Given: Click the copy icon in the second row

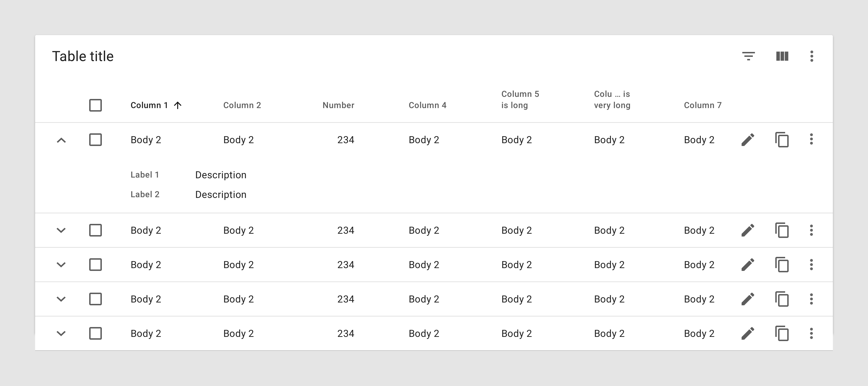Looking at the screenshot, I should (x=782, y=230).
